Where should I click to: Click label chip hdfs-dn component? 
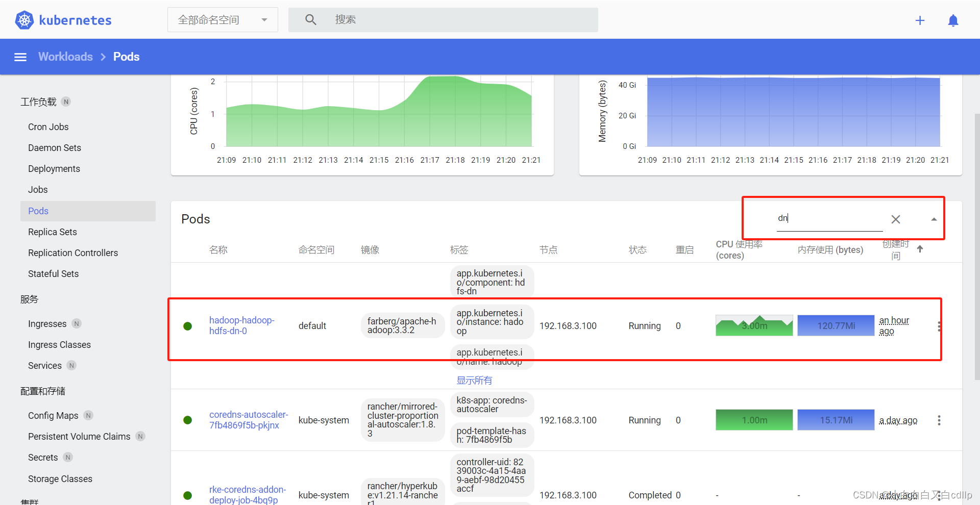coord(492,282)
